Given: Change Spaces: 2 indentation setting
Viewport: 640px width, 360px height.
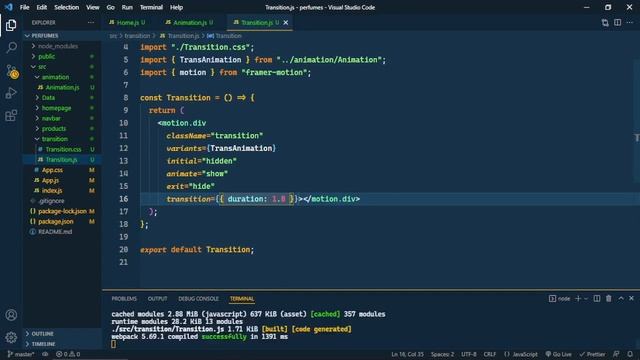Looking at the screenshot, I should [x=442, y=354].
